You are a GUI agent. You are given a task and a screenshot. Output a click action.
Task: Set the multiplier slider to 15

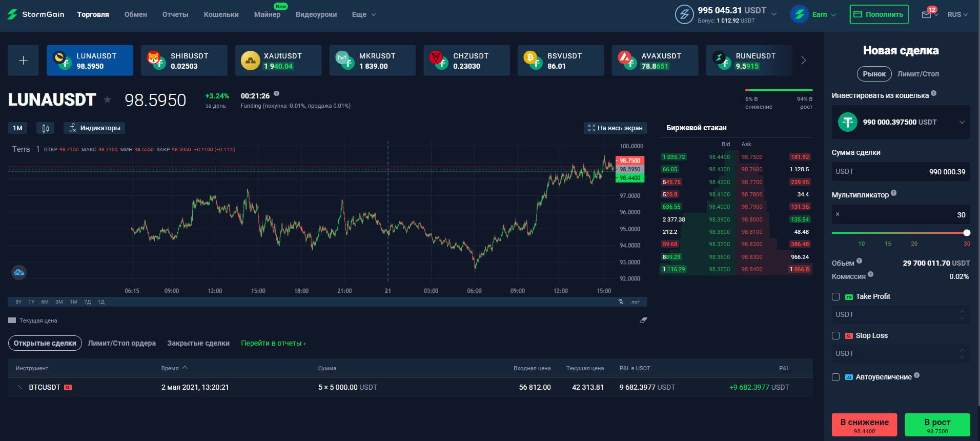click(x=888, y=244)
